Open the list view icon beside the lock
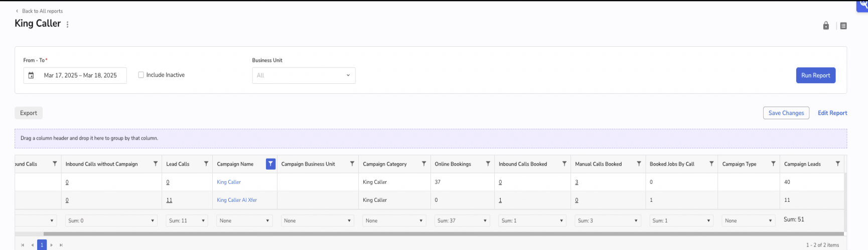The height and width of the screenshot is (250, 868). click(843, 26)
